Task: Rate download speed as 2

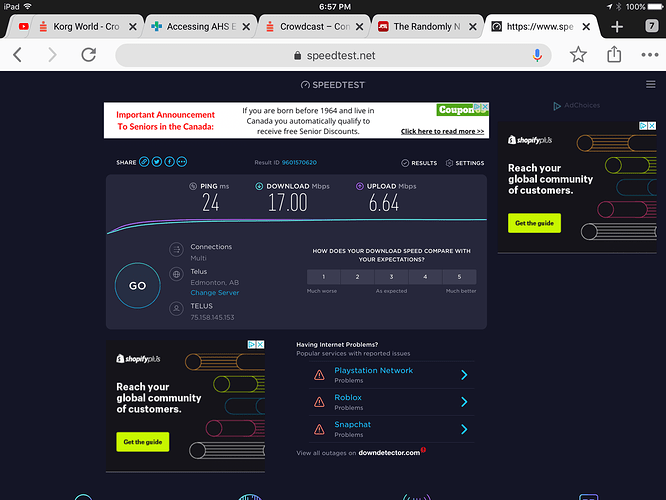Action: pyautogui.click(x=357, y=277)
